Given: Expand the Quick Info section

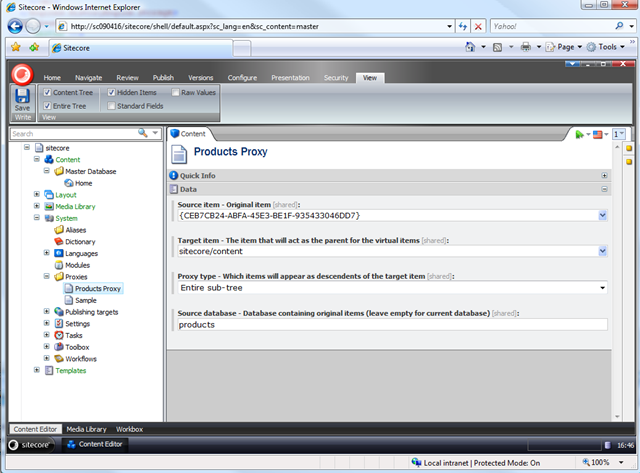Looking at the screenshot, I should pyautogui.click(x=604, y=175).
